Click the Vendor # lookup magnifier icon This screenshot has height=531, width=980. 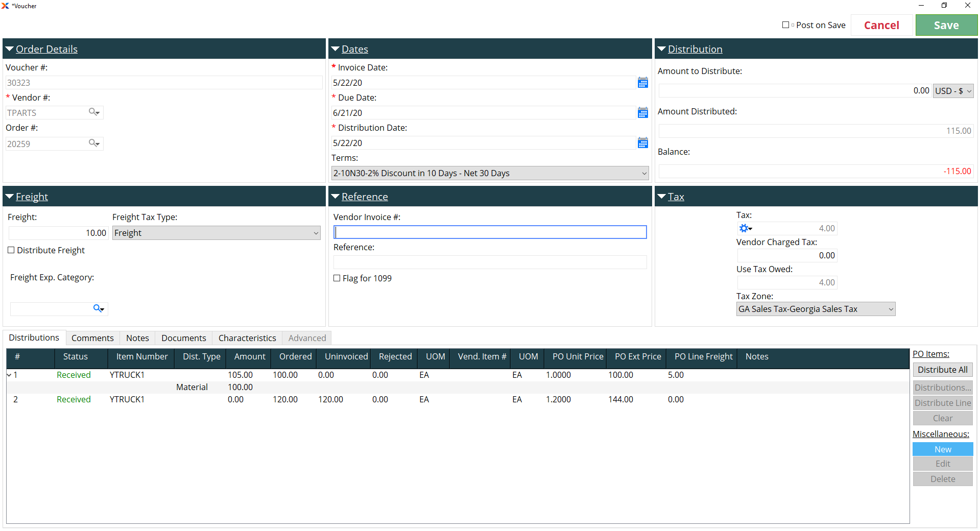(94, 112)
